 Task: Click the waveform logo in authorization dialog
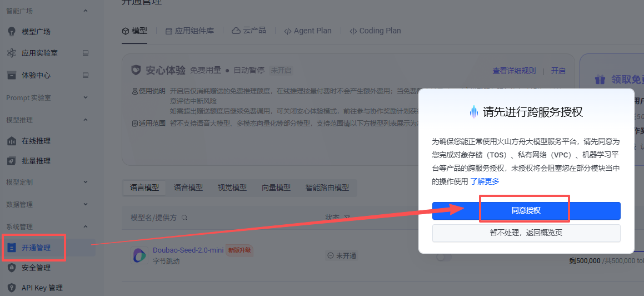[x=473, y=112]
